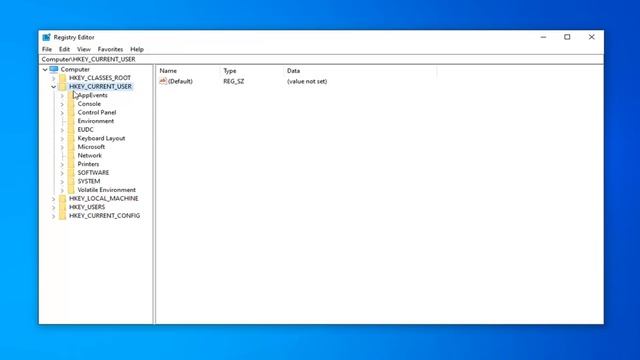Click the (Default) string value icon
This screenshot has width=640, height=360.
(163, 81)
